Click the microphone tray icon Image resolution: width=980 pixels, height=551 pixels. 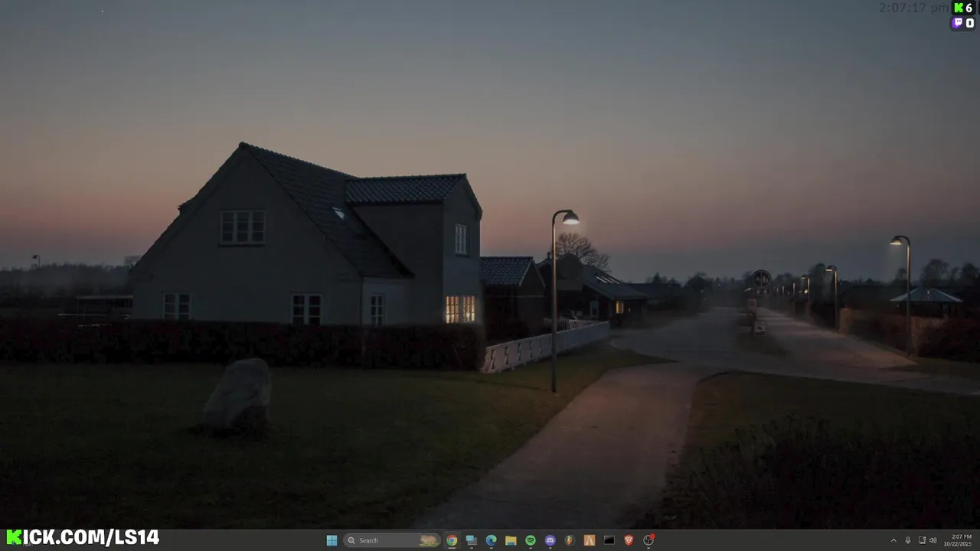pos(908,540)
